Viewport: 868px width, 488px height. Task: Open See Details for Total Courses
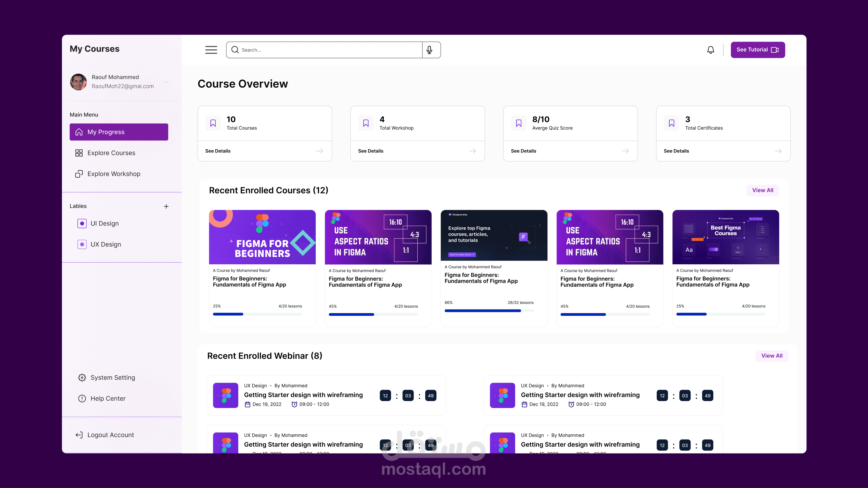click(x=218, y=151)
